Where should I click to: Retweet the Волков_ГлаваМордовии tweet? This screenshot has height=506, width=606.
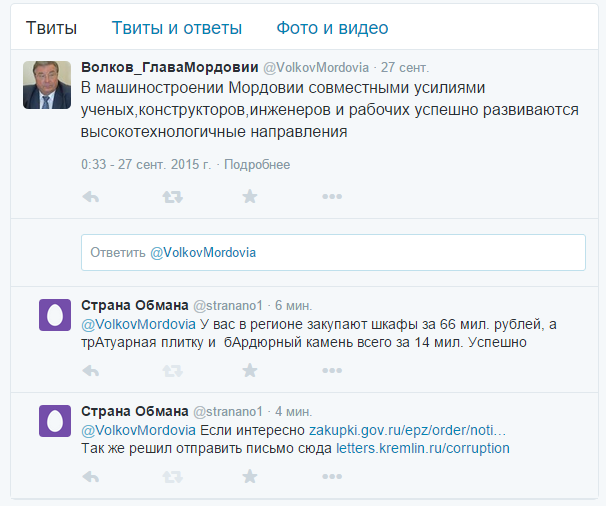tap(172, 197)
